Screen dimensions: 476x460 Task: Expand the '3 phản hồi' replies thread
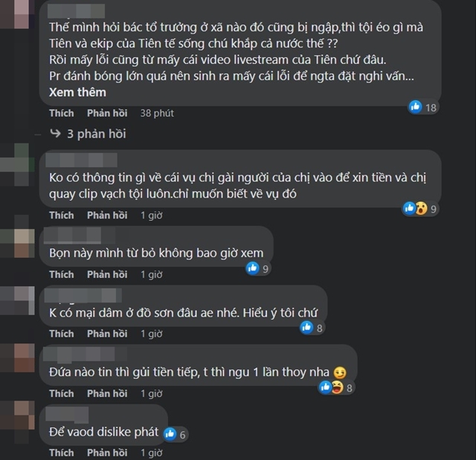point(96,134)
